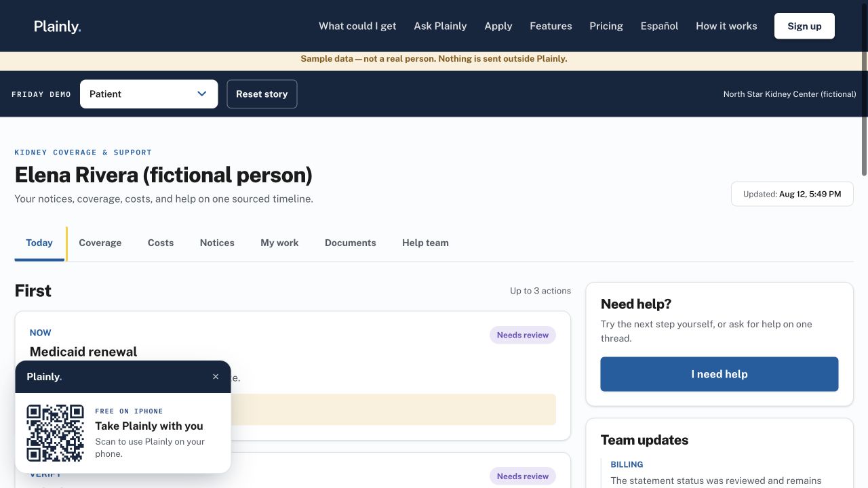This screenshot has width=868, height=488.
Task: Open Ask Plainly from navigation
Action: [440, 26]
